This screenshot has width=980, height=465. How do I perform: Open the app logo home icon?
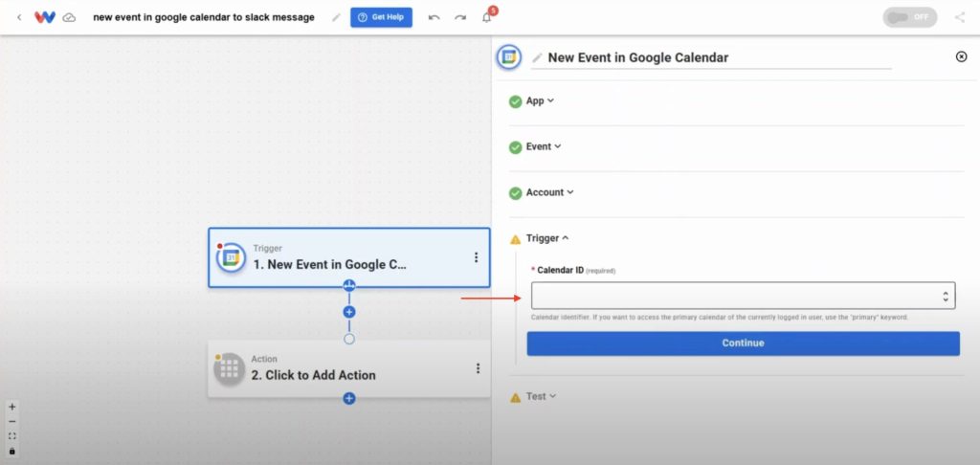tap(45, 17)
